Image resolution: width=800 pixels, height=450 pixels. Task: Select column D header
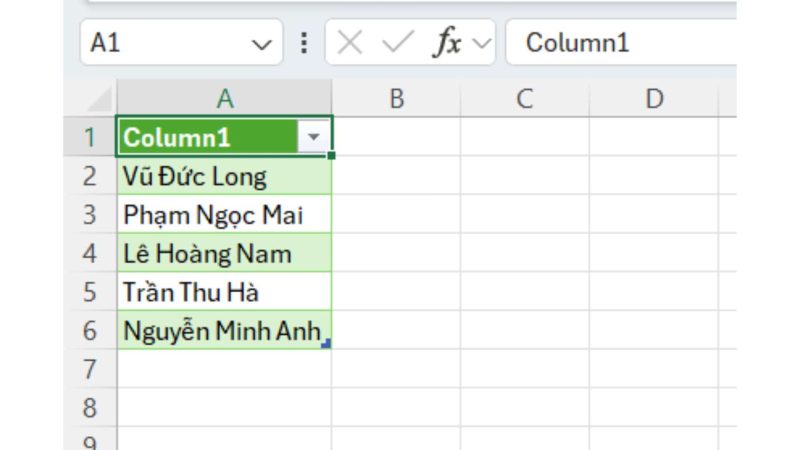[654, 98]
